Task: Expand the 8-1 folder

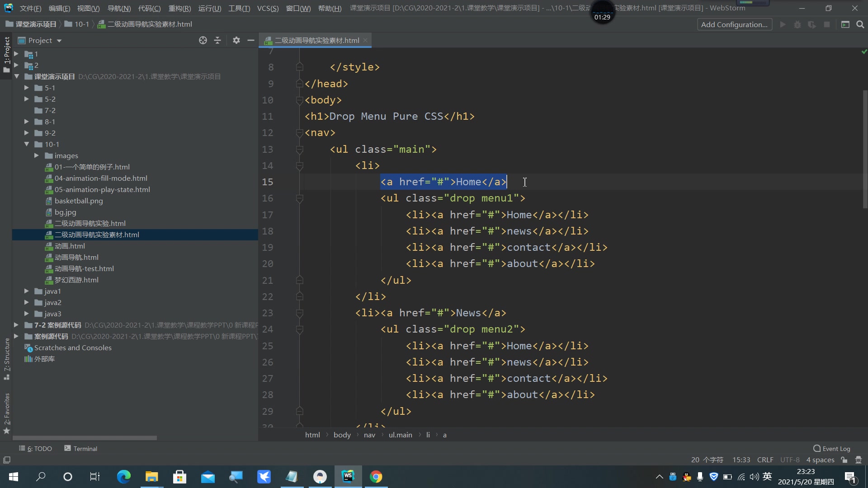Action: (26, 122)
